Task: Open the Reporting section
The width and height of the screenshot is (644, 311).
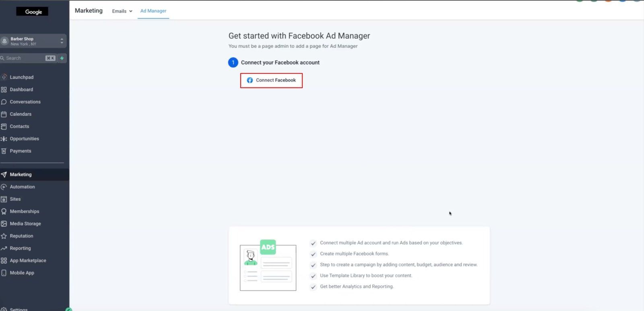Action: [x=20, y=249]
